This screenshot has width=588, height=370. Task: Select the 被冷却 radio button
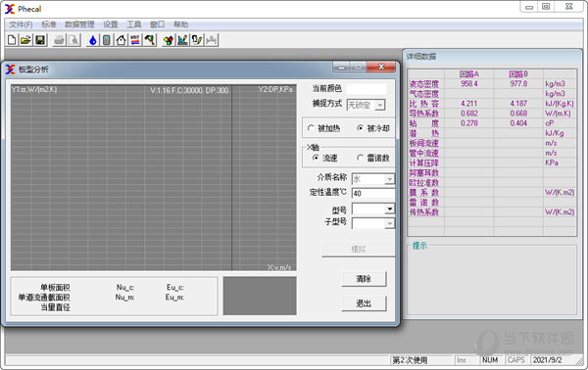click(x=360, y=128)
